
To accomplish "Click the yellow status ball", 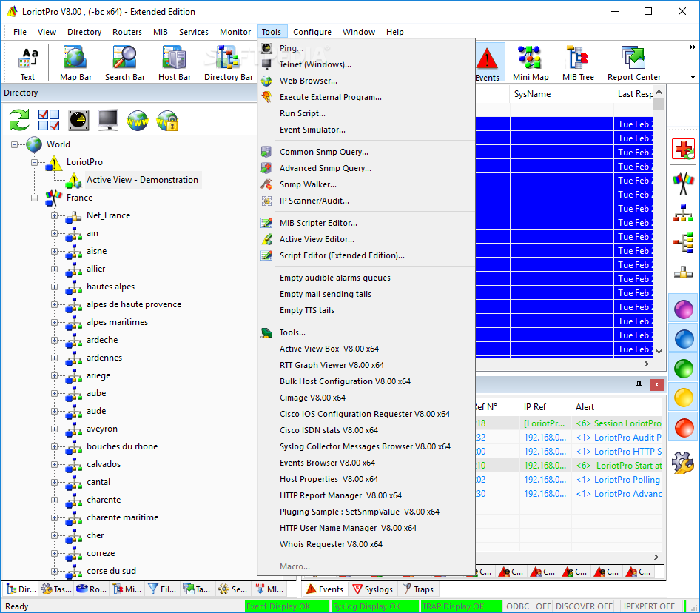I will point(684,398).
